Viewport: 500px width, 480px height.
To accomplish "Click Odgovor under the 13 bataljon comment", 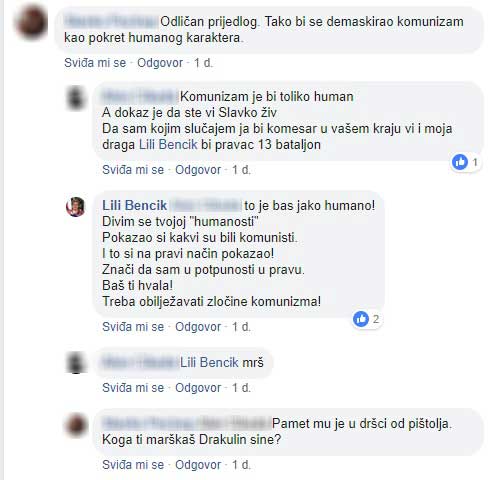I will (198, 170).
